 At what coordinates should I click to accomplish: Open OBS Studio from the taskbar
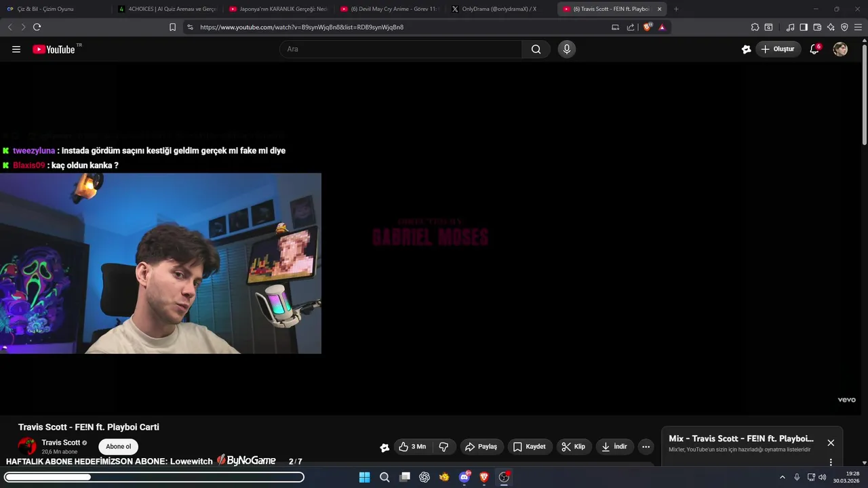504,477
